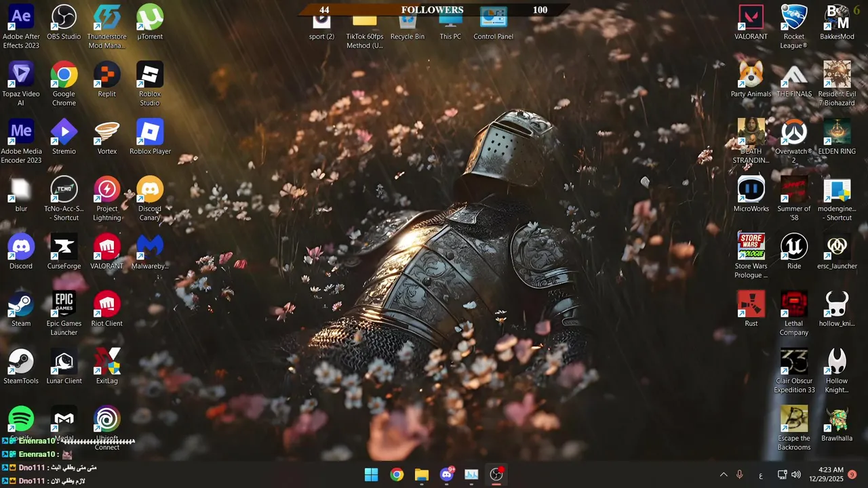The height and width of the screenshot is (488, 868).
Task: Open BakkesMod desktop icon
Action: (837, 22)
